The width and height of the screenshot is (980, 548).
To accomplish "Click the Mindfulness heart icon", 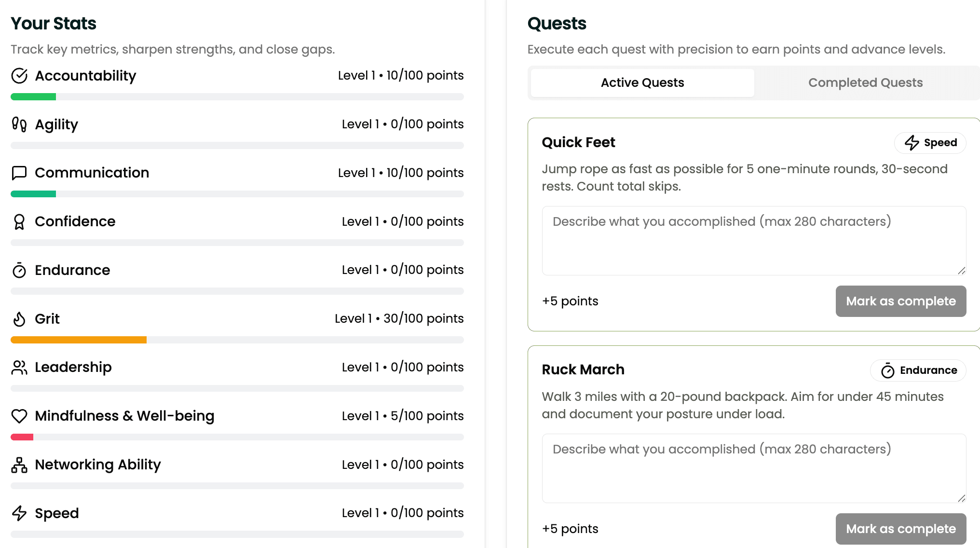I will pyautogui.click(x=19, y=416).
